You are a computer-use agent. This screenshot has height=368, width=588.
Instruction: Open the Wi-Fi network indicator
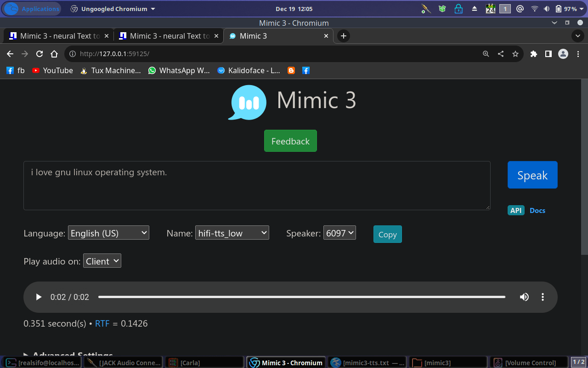coord(534,9)
